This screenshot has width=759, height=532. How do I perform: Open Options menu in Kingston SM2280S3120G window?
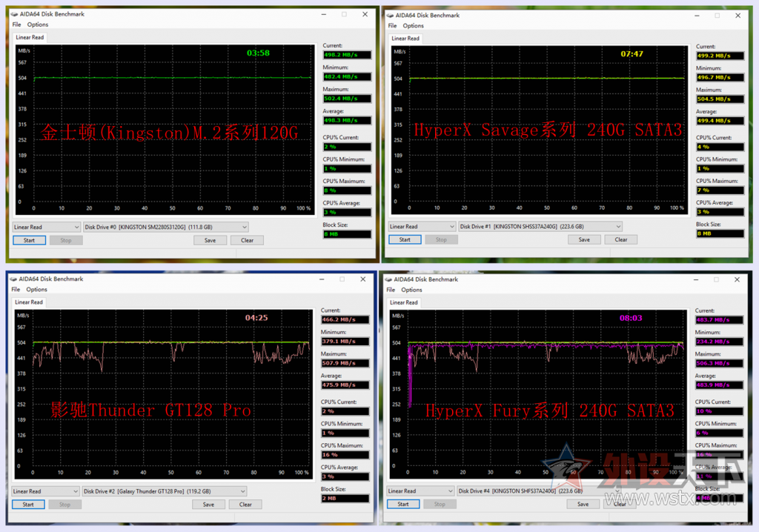38,24
